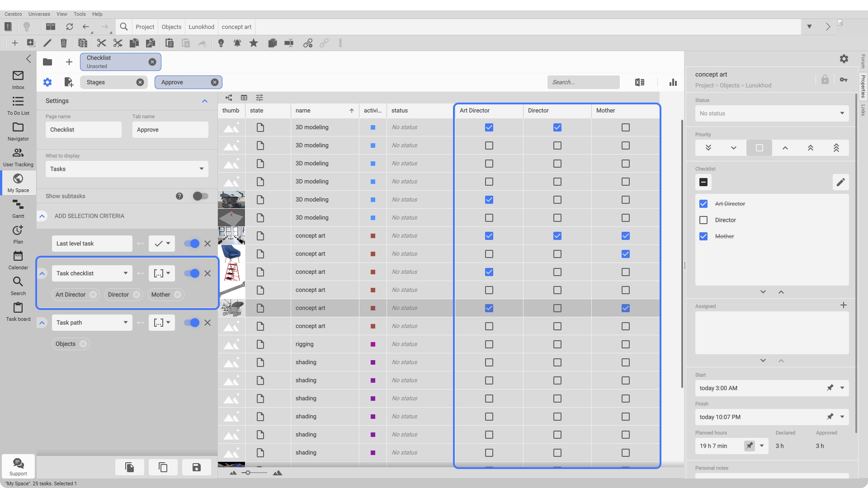Click the cut scissors toolbar icon
The width and height of the screenshot is (868, 488).
click(101, 43)
